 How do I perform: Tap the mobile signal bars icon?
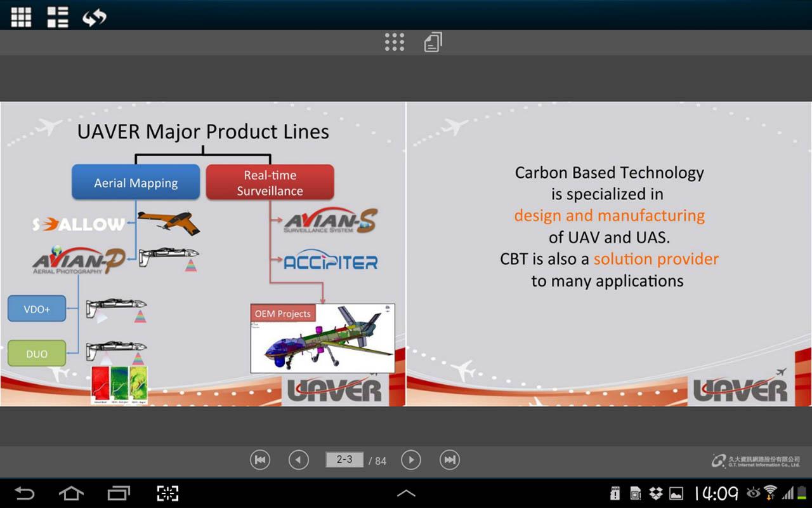tap(787, 493)
